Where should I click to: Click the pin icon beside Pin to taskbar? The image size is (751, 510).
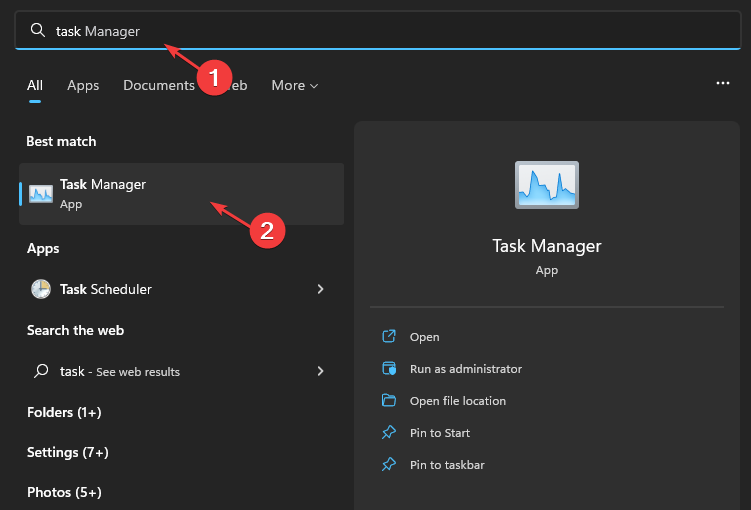click(389, 465)
